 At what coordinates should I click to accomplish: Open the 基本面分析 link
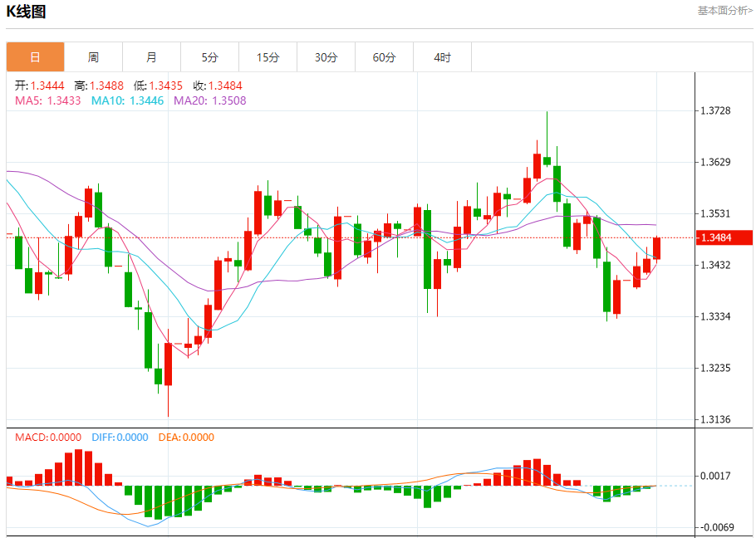click(724, 11)
